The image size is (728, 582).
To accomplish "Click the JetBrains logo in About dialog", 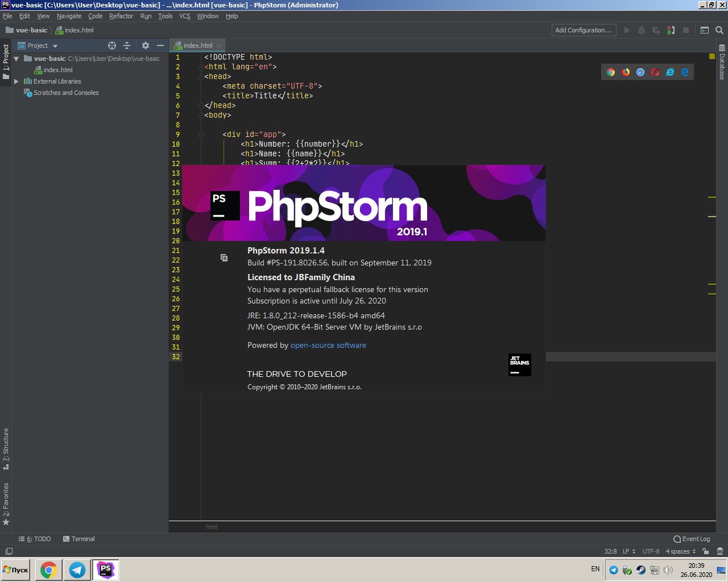I will [x=520, y=365].
